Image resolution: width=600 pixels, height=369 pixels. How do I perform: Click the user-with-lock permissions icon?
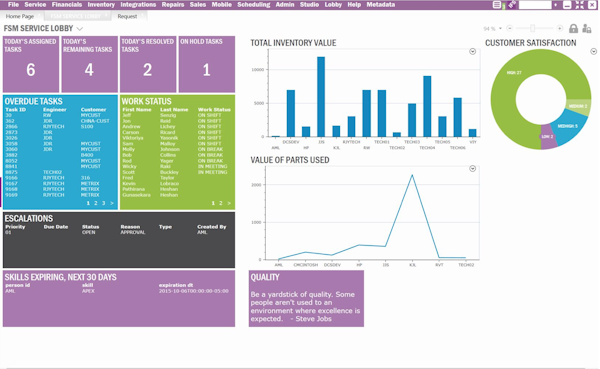[587, 28]
